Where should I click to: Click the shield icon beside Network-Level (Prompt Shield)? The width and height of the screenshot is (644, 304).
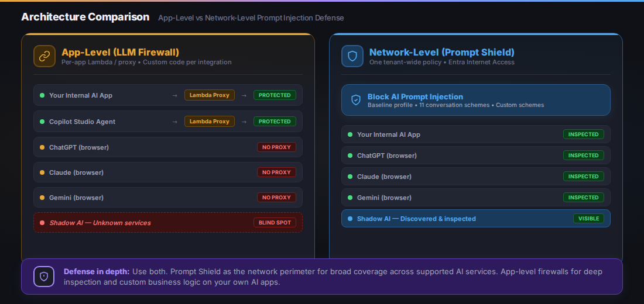[x=352, y=56]
